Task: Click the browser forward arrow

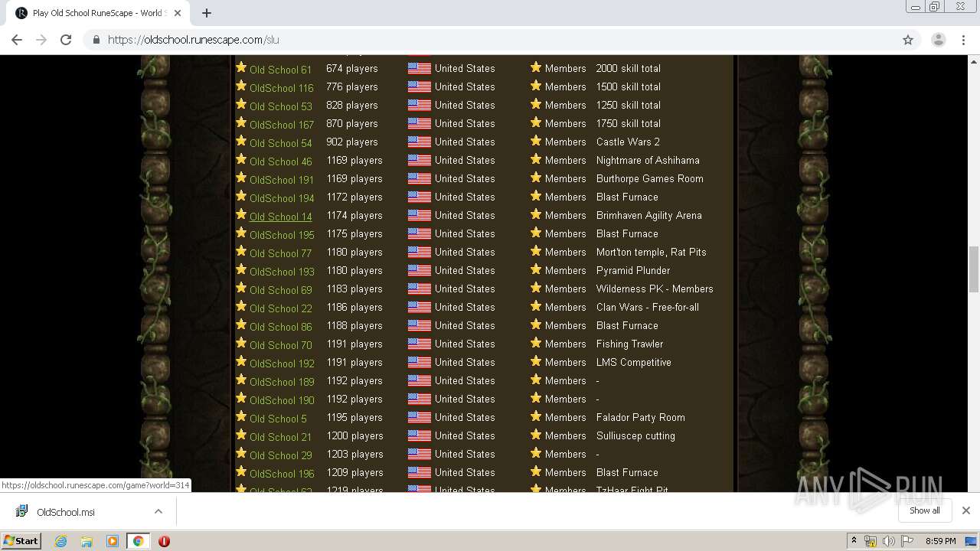Action: click(x=41, y=40)
